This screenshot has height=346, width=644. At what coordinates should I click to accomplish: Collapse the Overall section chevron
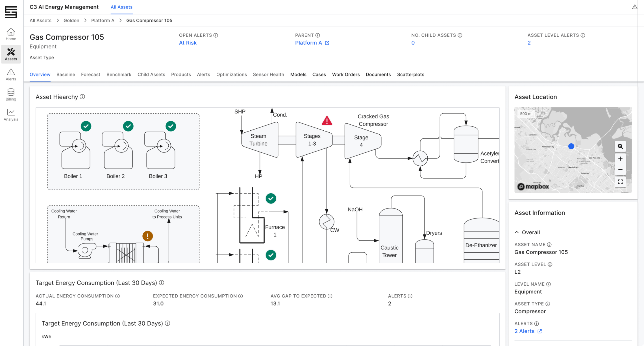[x=517, y=232]
